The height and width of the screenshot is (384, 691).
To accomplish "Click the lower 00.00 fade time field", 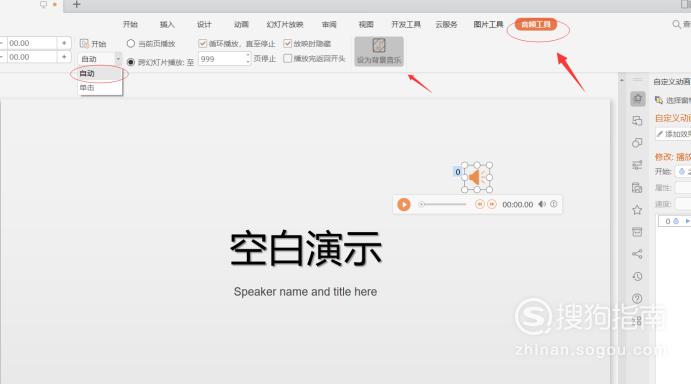I will [32, 57].
